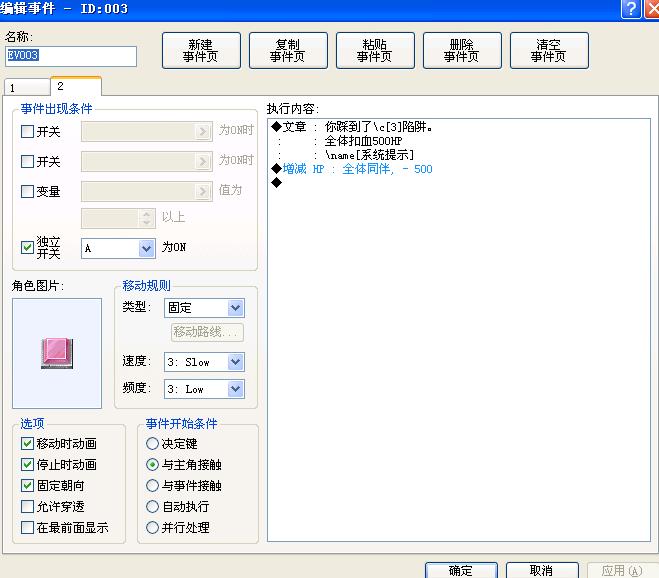Image resolution: width=659 pixels, height=578 pixels.
Task: Toggle the 停止时动画 option
Action: pyautogui.click(x=27, y=465)
